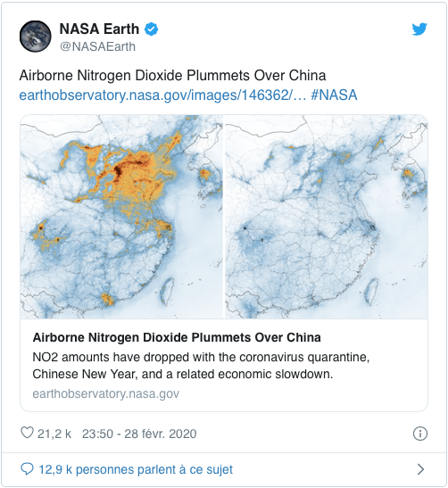The width and height of the screenshot is (448, 488).
Task: Click the 21,2 k likes count
Action: (54, 434)
